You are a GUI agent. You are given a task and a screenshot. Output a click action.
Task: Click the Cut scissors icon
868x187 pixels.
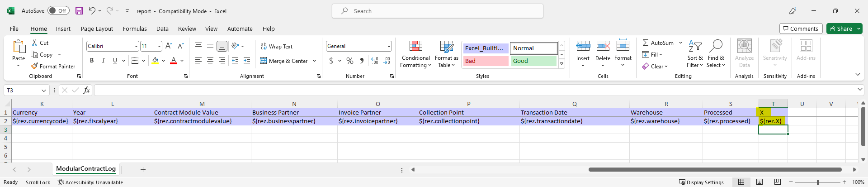[34, 43]
